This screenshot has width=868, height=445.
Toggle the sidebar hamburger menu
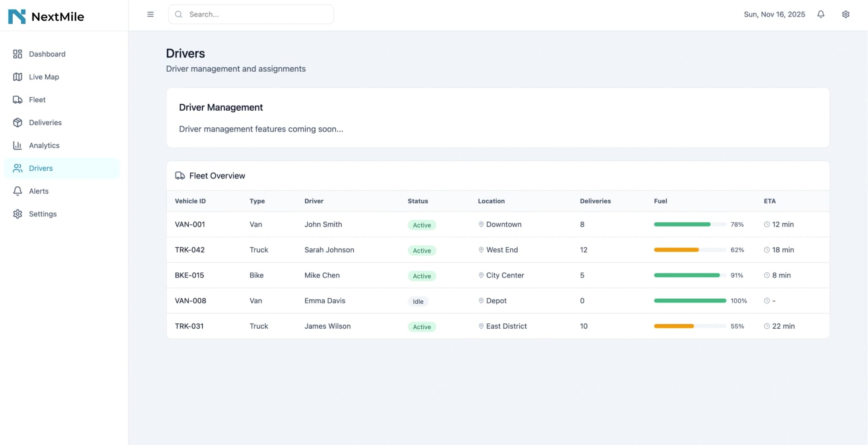pos(150,14)
